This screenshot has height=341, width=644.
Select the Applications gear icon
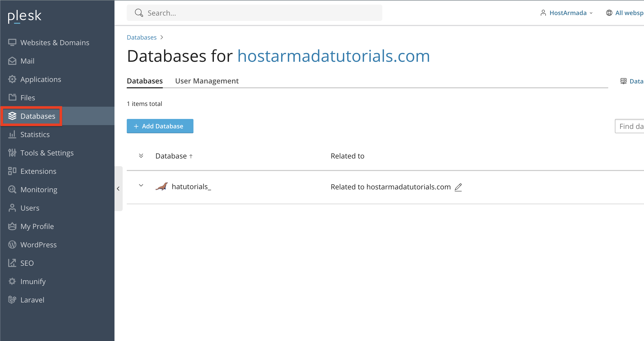pos(12,79)
